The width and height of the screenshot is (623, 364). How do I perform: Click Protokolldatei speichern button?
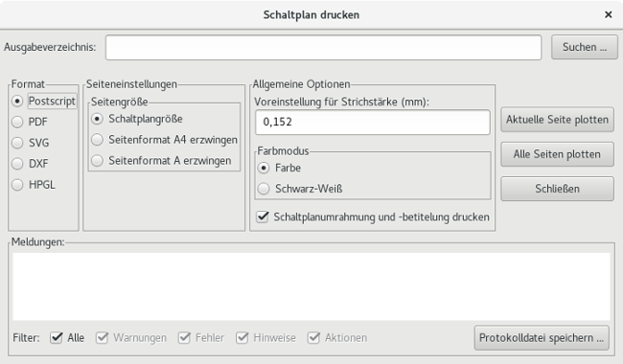click(542, 338)
